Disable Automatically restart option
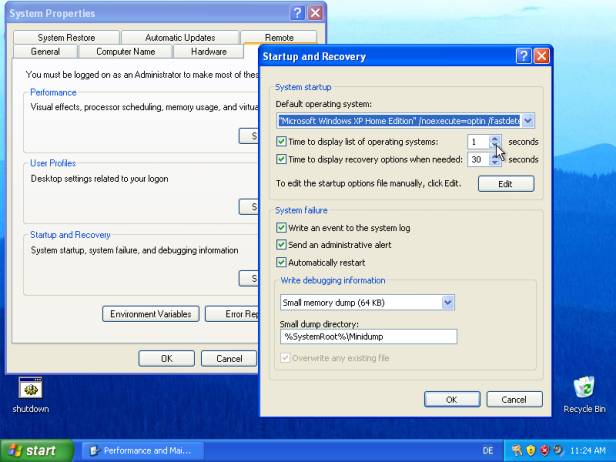Viewport: 616px width, 462px height. click(x=281, y=262)
